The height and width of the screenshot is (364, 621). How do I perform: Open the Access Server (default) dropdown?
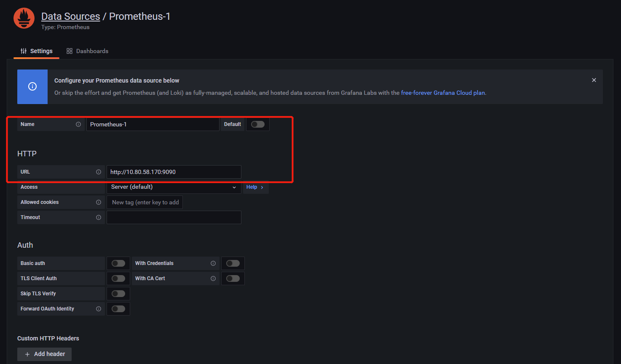tap(174, 187)
